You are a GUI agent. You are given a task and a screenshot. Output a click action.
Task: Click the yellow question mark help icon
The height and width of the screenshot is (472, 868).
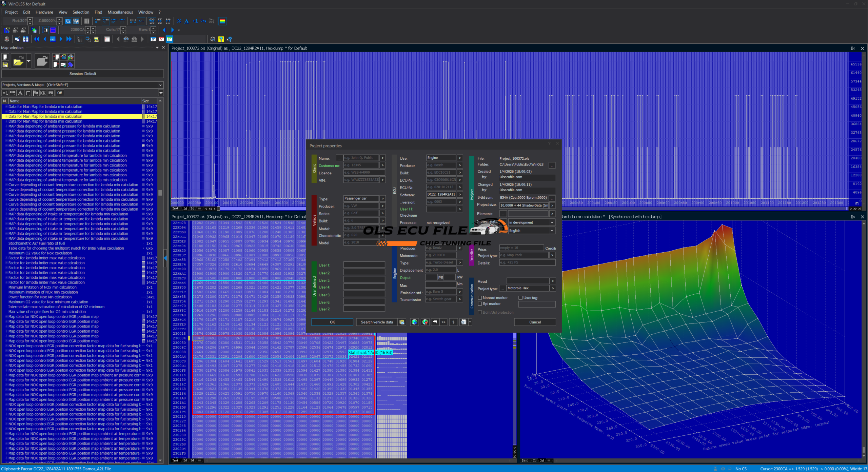pos(221,39)
